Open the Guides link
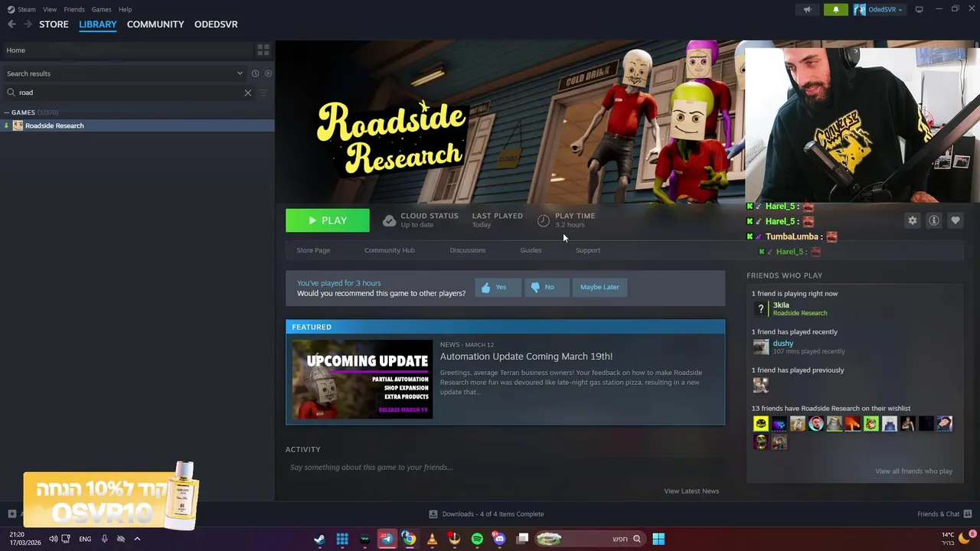 click(x=531, y=250)
